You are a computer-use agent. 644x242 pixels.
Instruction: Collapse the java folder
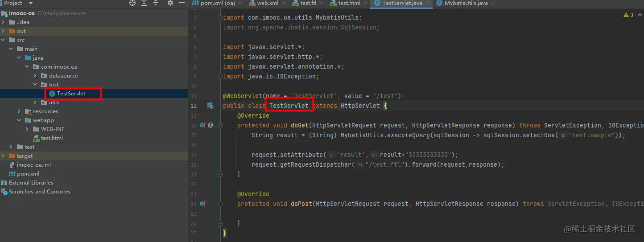click(x=19, y=58)
